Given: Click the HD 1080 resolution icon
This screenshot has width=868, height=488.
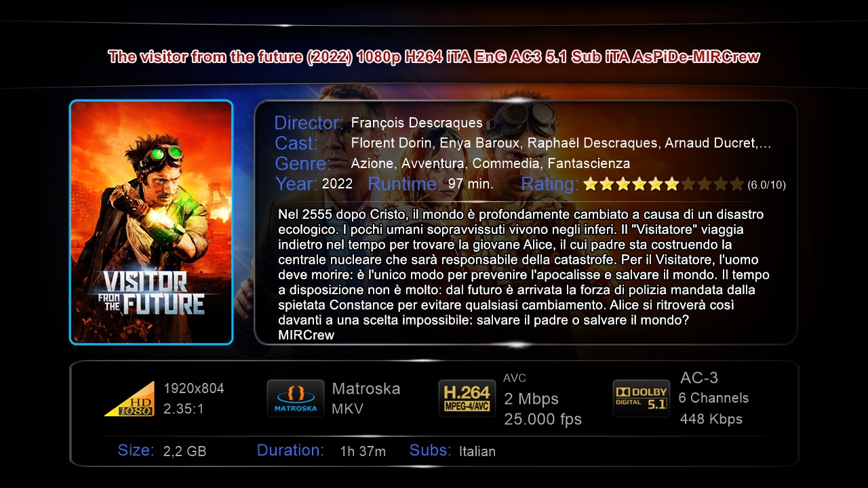Looking at the screenshot, I should [x=130, y=399].
